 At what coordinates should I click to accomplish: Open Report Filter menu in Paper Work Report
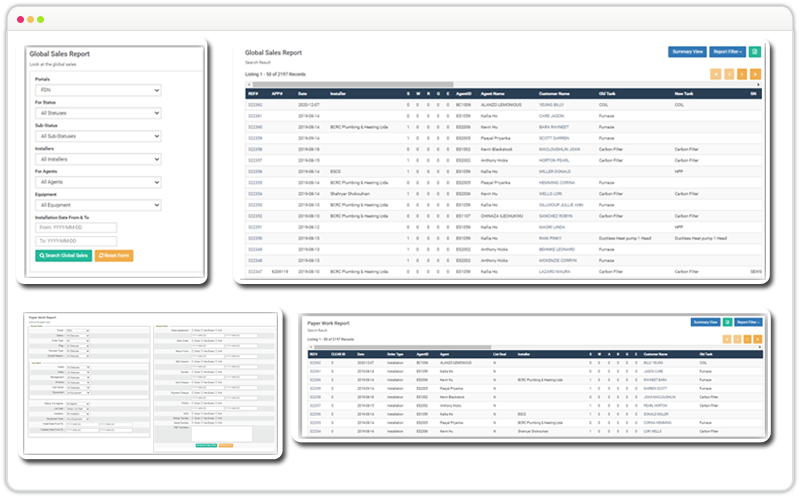[x=749, y=322]
